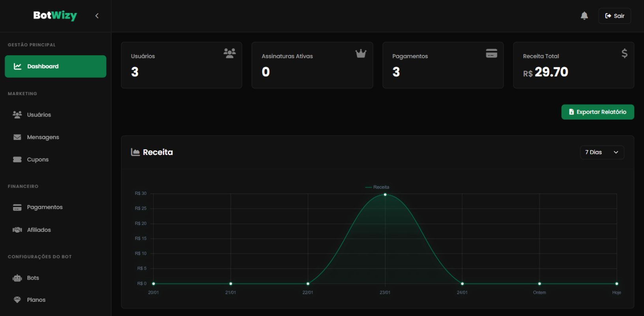Click the 21/01 data point on chart
The width and height of the screenshot is (644, 316).
point(231,284)
